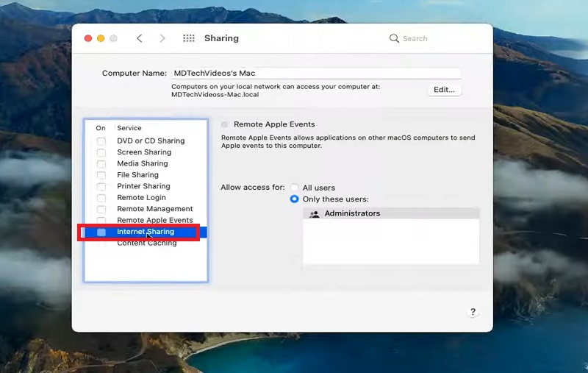Check the Internet Sharing checkbox
The image size is (588, 373).
(x=101, y=232)
